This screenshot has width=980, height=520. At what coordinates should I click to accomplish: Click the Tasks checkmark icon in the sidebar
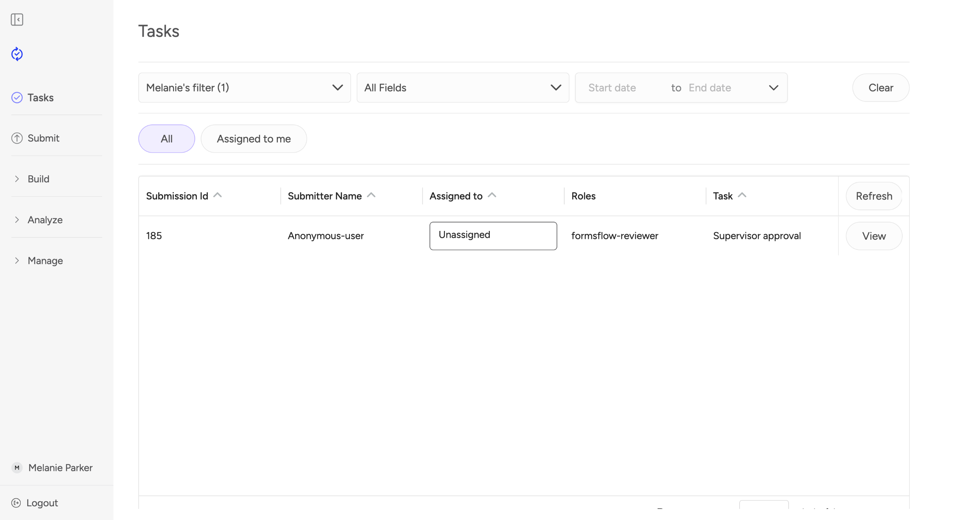17,98
